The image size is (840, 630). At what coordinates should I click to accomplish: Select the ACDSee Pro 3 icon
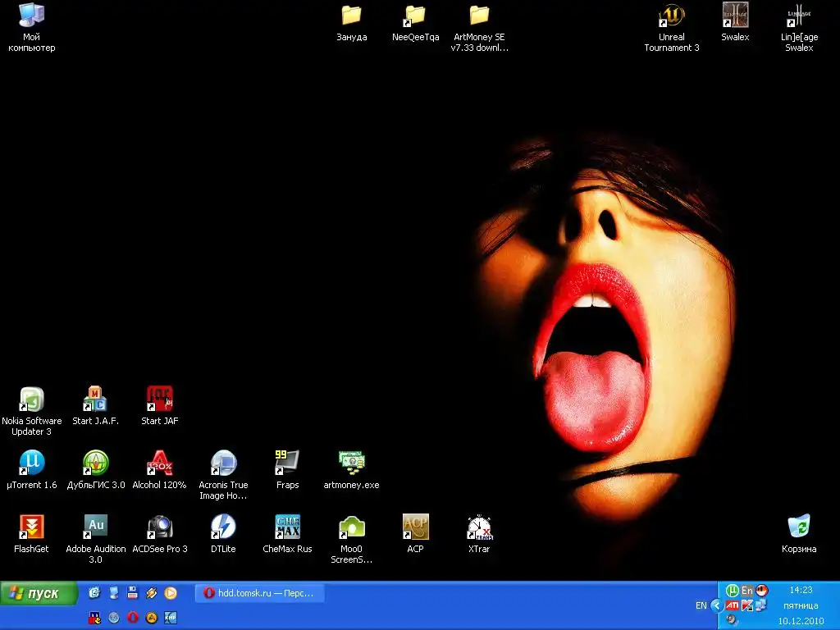159,527
